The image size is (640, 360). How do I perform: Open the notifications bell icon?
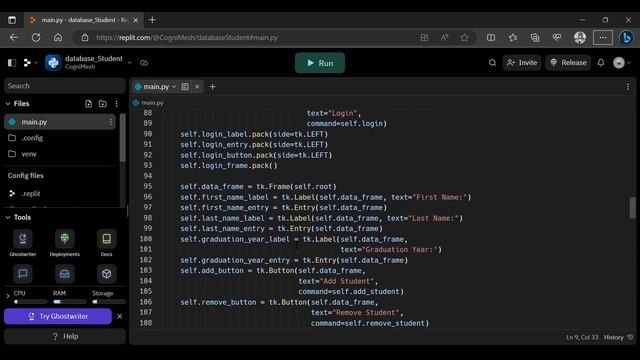click(601, 63)
